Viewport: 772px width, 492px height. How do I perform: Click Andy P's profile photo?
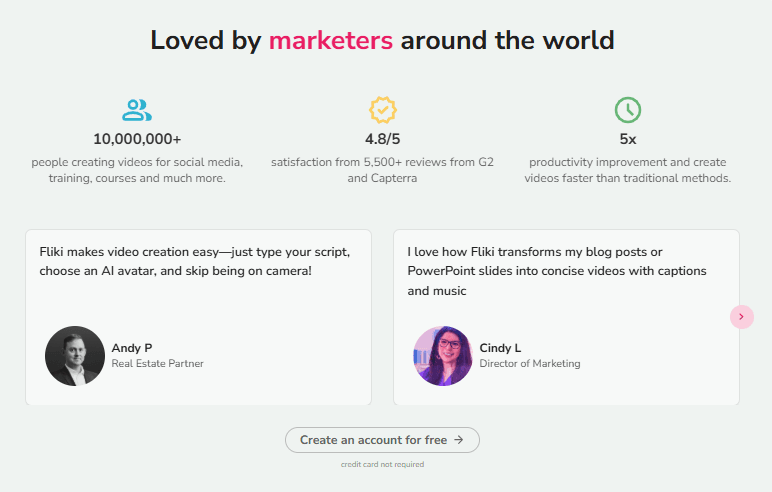(75, 356)
